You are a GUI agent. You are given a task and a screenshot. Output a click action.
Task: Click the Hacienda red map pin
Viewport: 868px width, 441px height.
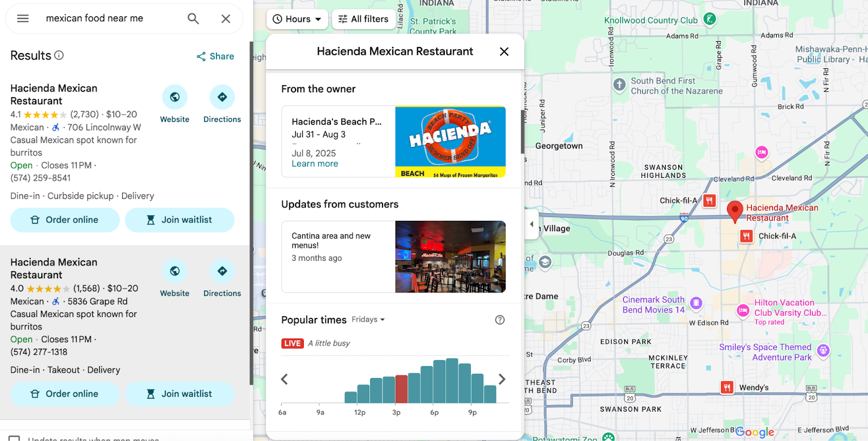coord(735,211)
